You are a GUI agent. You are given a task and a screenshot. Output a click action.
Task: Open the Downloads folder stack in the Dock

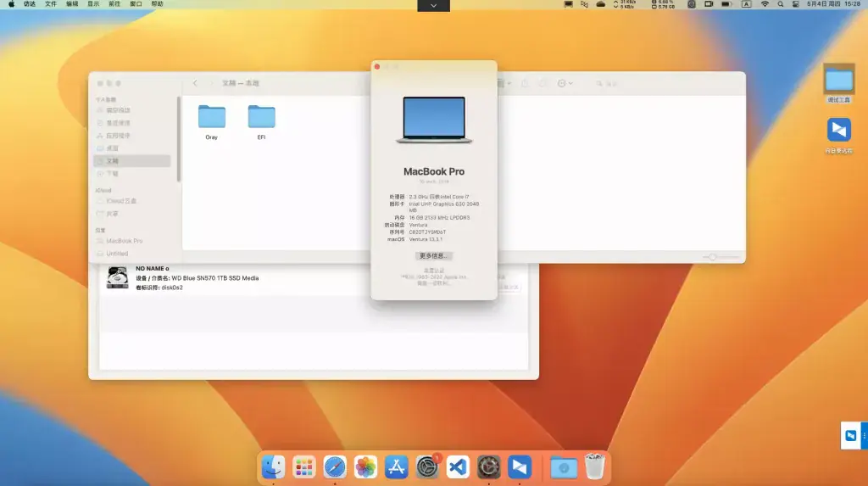tap(564, 467)
